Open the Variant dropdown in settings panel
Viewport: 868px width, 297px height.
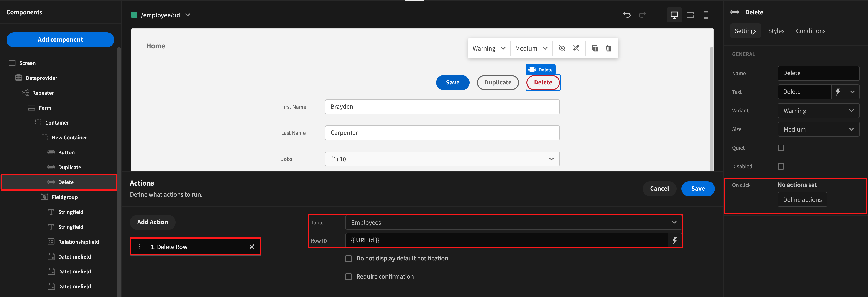[818, 111]
